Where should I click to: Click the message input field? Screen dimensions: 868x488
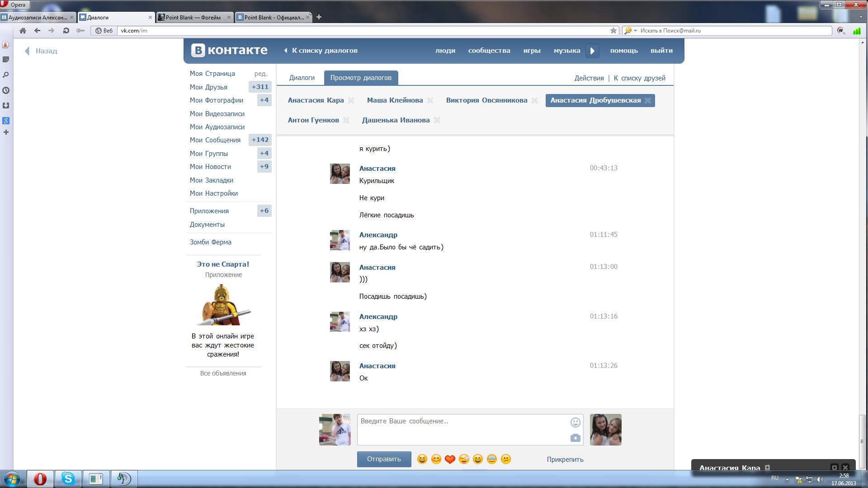[x=470, y=430]
